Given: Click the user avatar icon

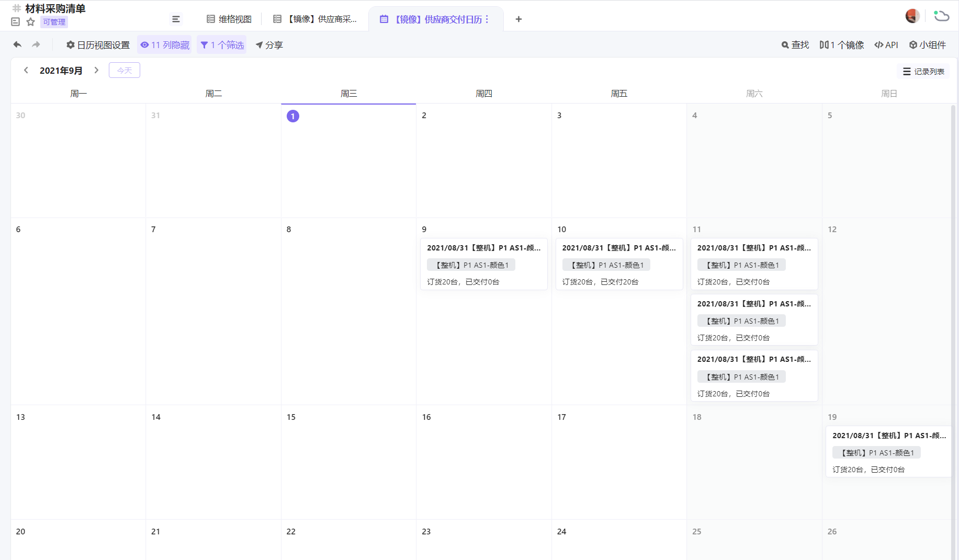Looking at the screenshot, I should (912, 16).
